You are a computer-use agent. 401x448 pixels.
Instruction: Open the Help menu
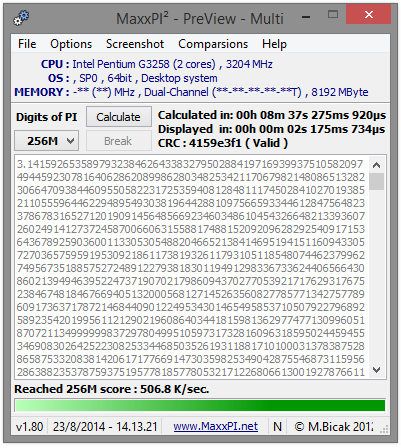(x=274, y=44)
